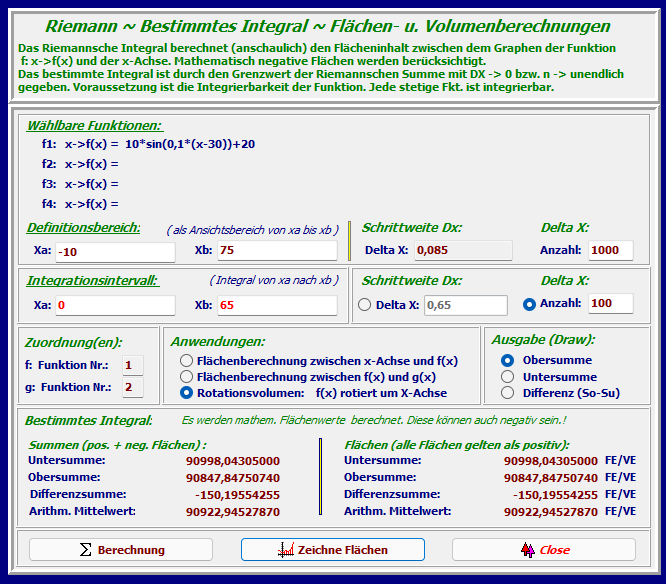The height and width of the screenshot is (584, 666).
Task: Click the Anzahl field showing 1000
Action: pos(610,250)
